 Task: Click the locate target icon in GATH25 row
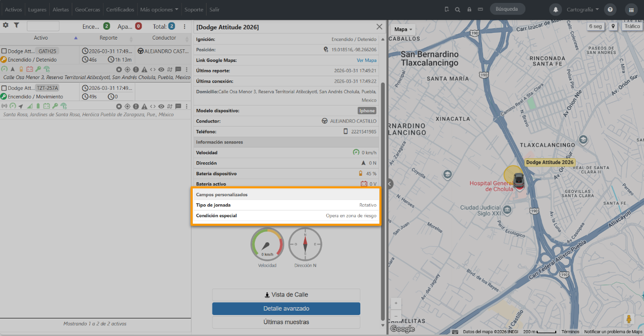click(127, 69)
